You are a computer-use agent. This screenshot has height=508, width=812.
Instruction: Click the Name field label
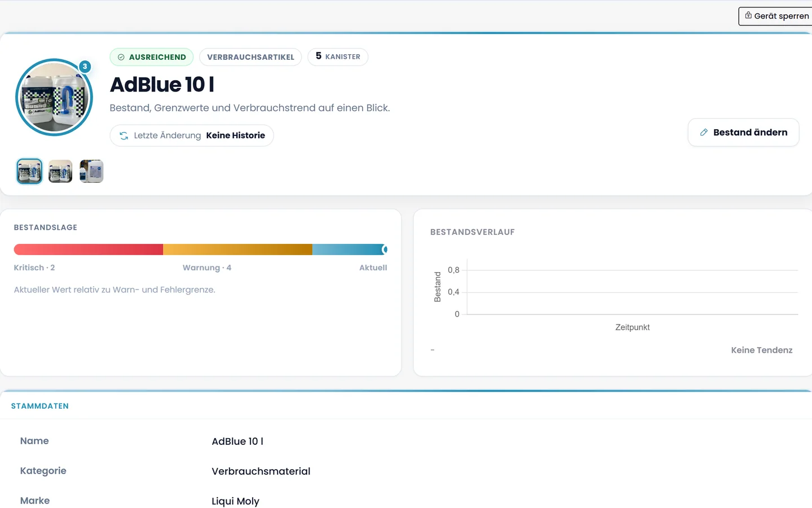[34, 441]
